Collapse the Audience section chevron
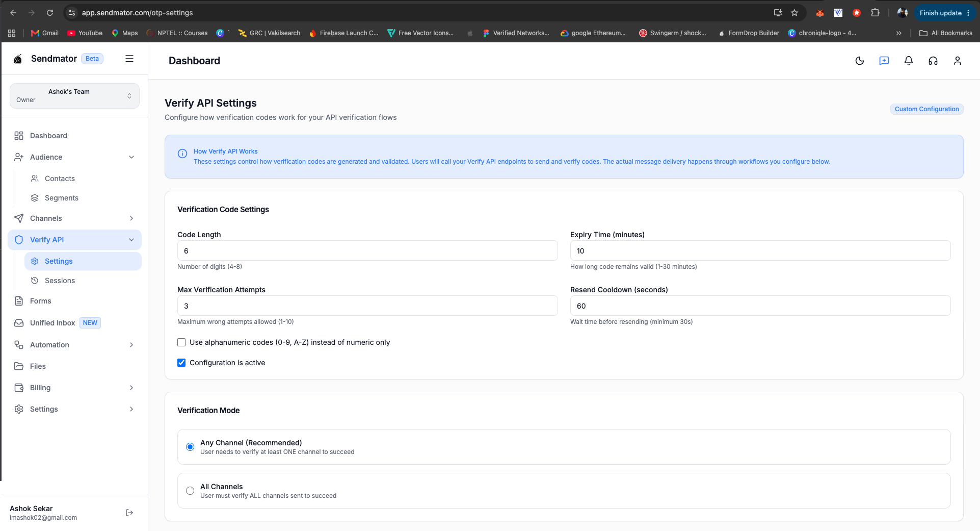This screenshot has height=531, width=980. click(131, 157)
